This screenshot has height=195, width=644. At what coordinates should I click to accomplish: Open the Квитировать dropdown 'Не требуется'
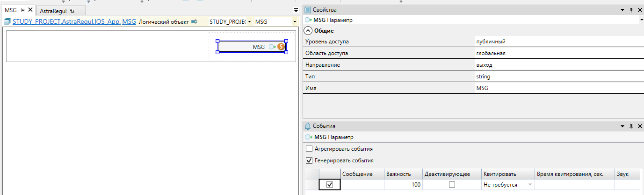point(508,185)
